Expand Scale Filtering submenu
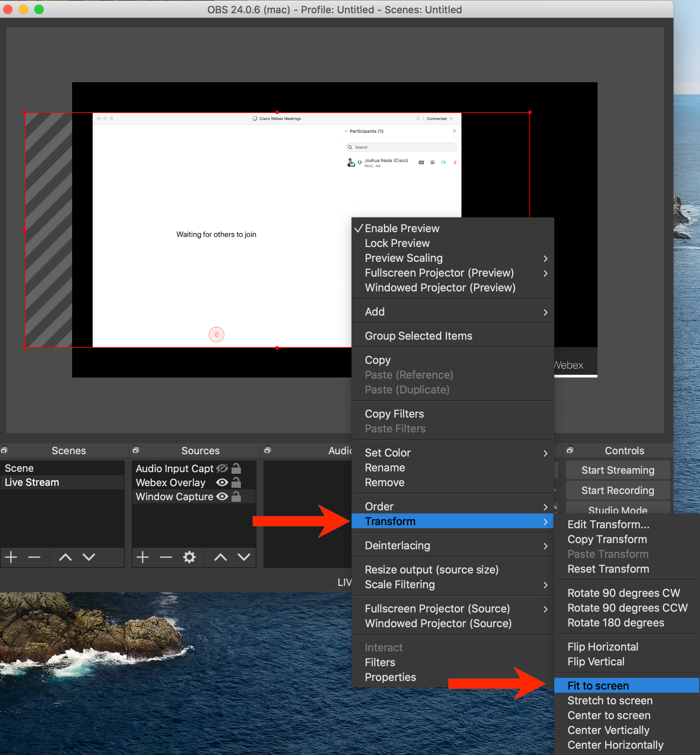Viewport: 700px width, 755px height. coord(452,584)
